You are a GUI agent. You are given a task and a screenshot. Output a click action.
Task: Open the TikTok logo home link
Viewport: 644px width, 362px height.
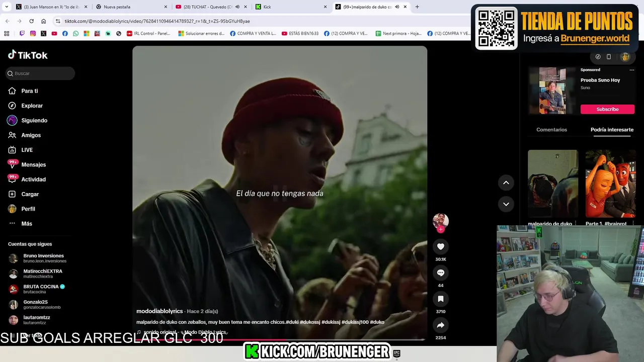pyautogui.click(x=28, y=55)
